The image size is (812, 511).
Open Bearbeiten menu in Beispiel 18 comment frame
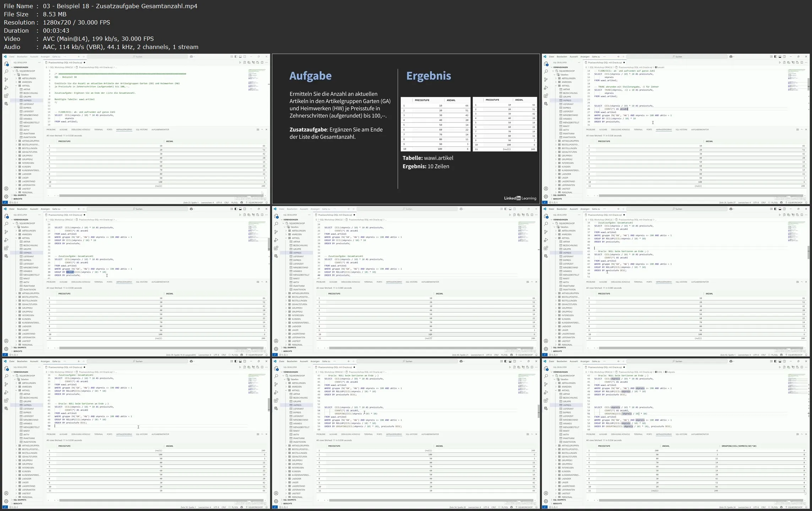[x=22, y=56]
